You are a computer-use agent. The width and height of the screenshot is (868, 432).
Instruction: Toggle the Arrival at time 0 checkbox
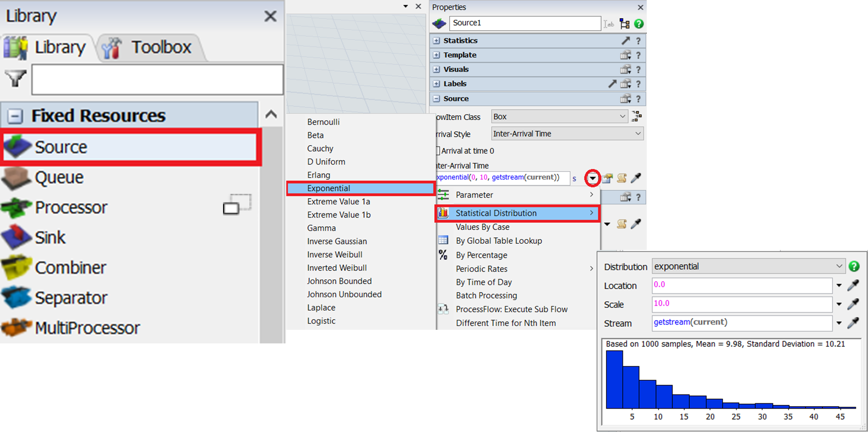coord(438,151)
